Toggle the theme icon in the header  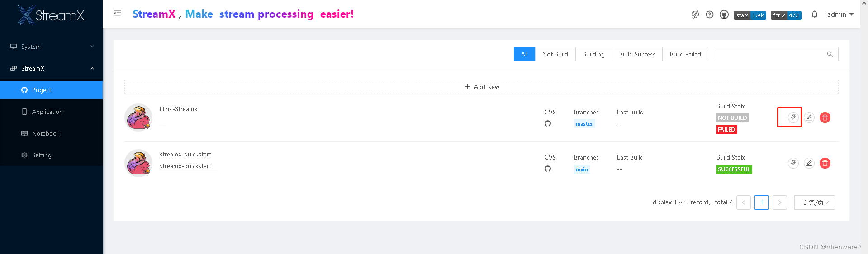(695, 14)
